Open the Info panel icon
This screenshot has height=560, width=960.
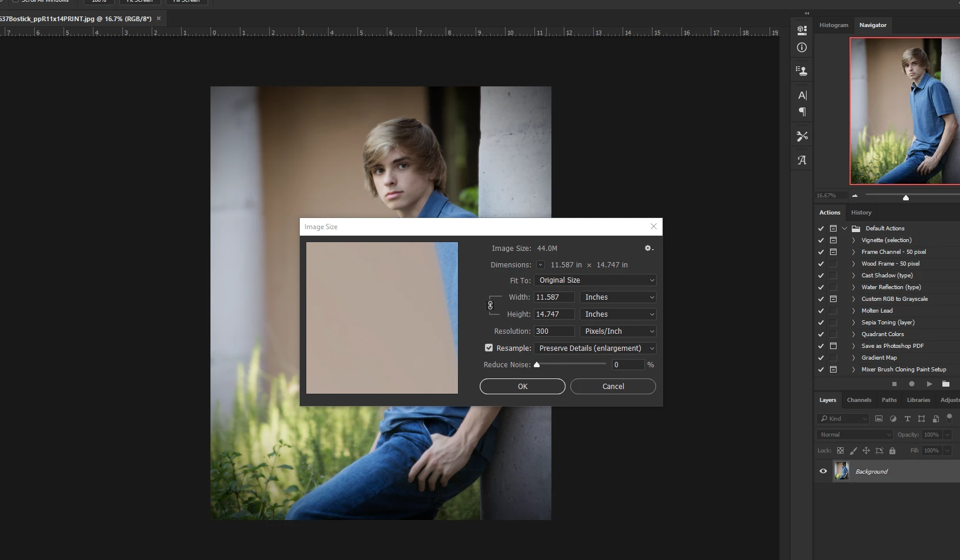[802, 48]
